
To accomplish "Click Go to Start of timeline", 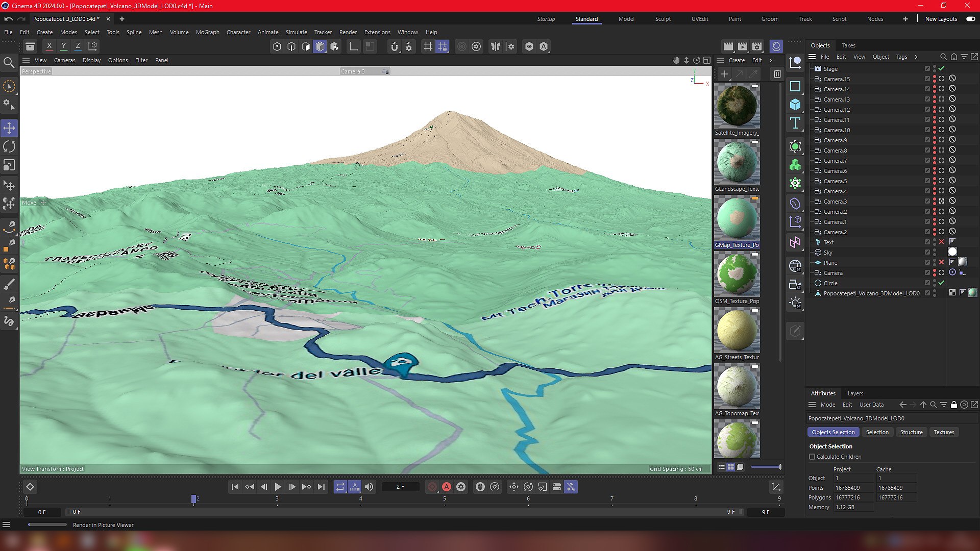I will tap(235, 487).
